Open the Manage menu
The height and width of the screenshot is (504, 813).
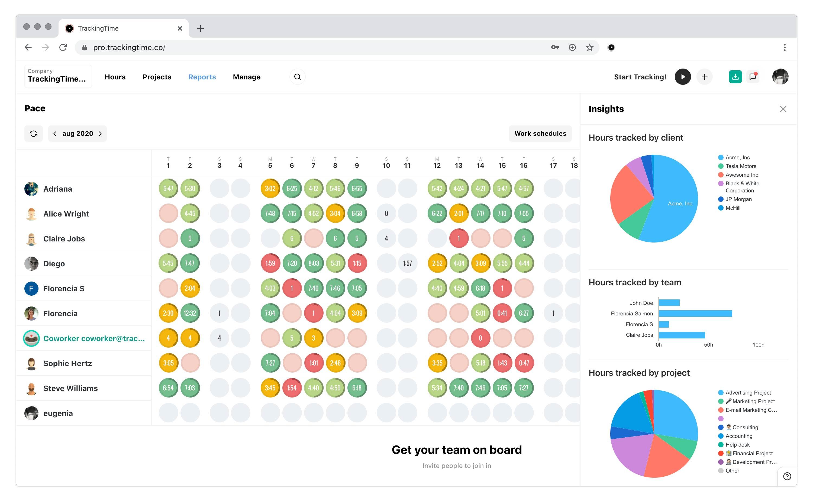(246, 77)
